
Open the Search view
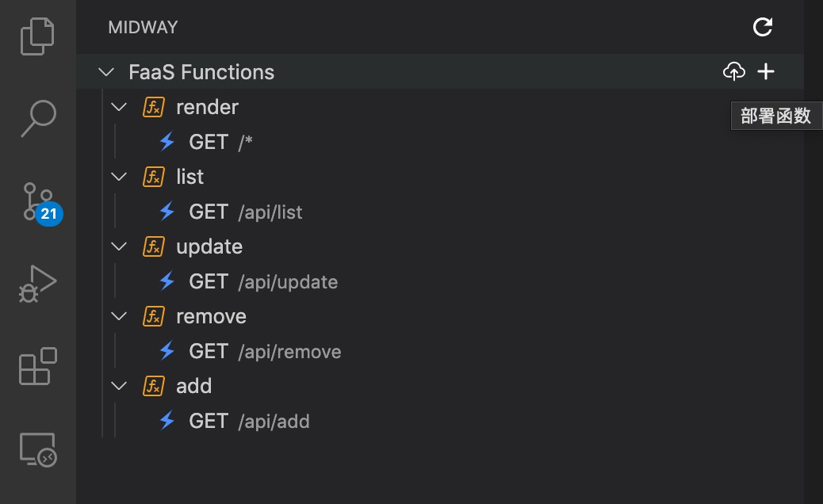click(37, 118)
